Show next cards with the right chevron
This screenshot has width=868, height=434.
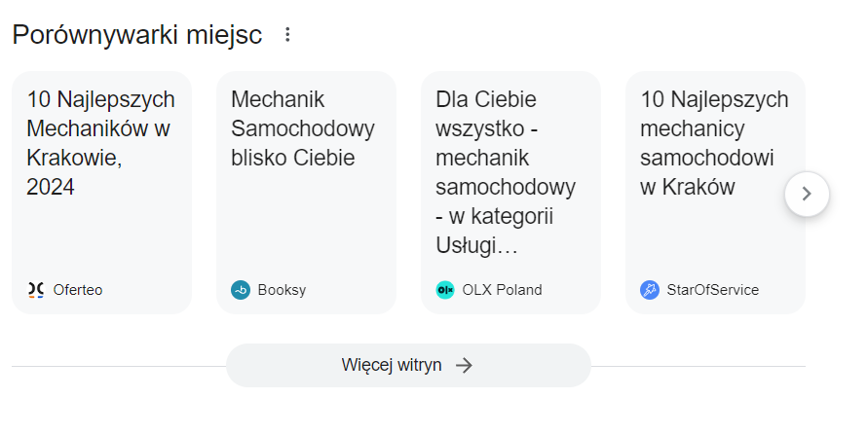[807, 194]
